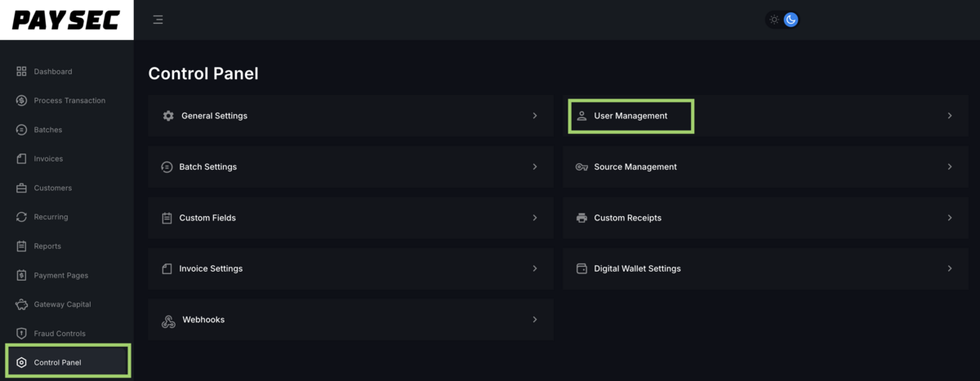Screen dimensions: 980x381
Task: Click the Process Transaction dollar icon
Action: [21, 100]
